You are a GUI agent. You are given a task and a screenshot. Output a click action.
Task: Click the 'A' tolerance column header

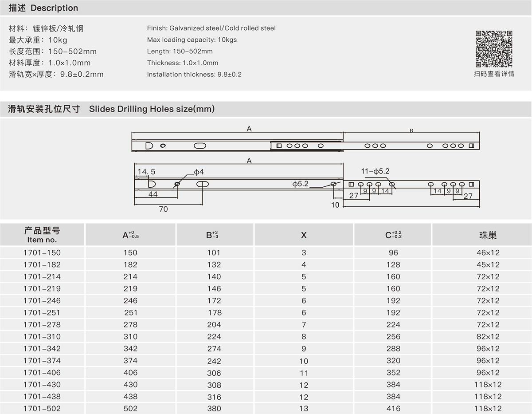click(x=131, y=235)
